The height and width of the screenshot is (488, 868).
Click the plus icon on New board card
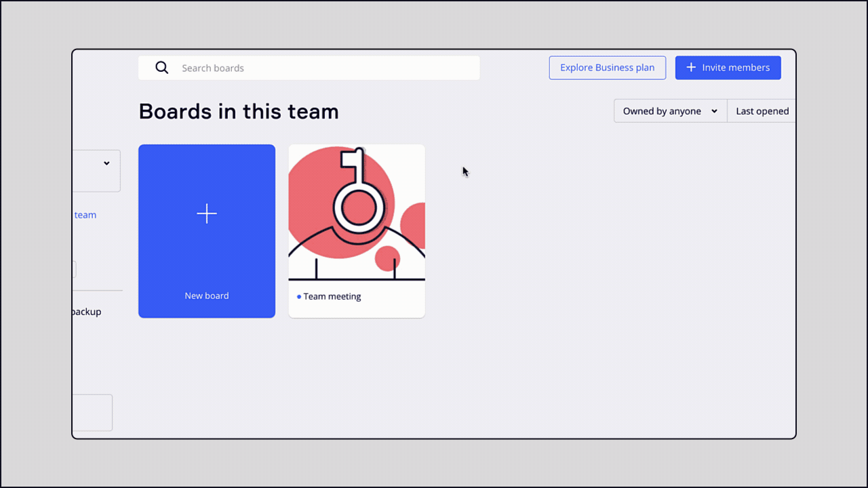(x=207, y=213)
